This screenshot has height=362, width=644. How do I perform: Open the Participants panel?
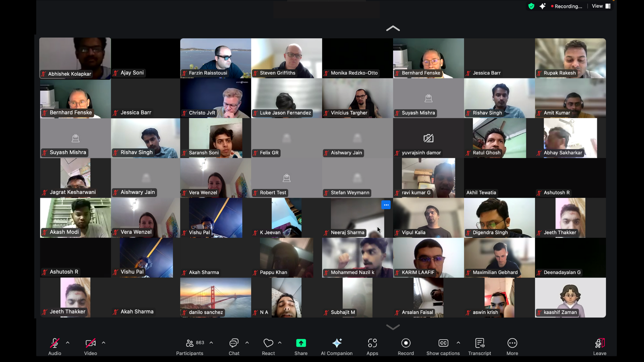[x=190, y=346]
